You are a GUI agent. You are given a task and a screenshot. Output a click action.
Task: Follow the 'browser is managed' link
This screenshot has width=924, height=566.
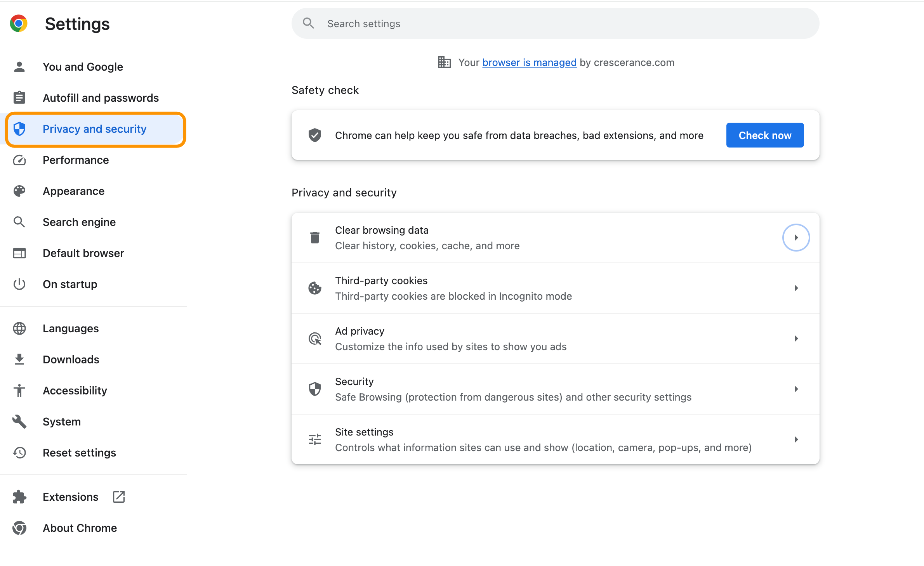[529, 63]
